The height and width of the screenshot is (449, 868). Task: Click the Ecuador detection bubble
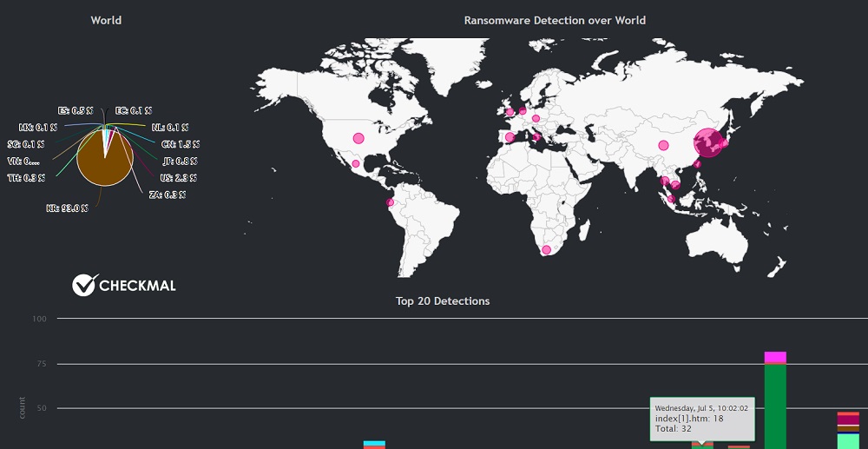pyautogui.click(x=390, y=202)
